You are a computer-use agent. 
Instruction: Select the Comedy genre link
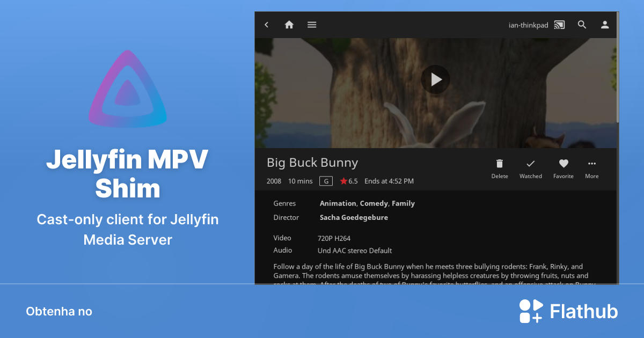click(374, 203)
